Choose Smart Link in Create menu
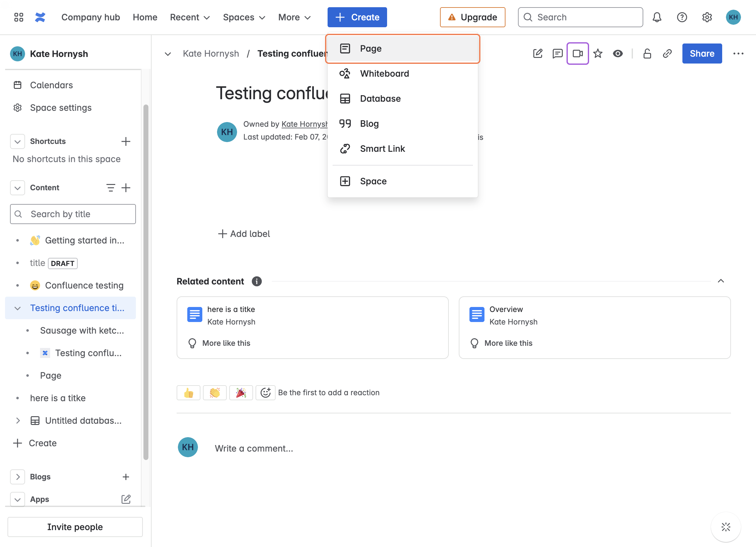 (382, 149)
